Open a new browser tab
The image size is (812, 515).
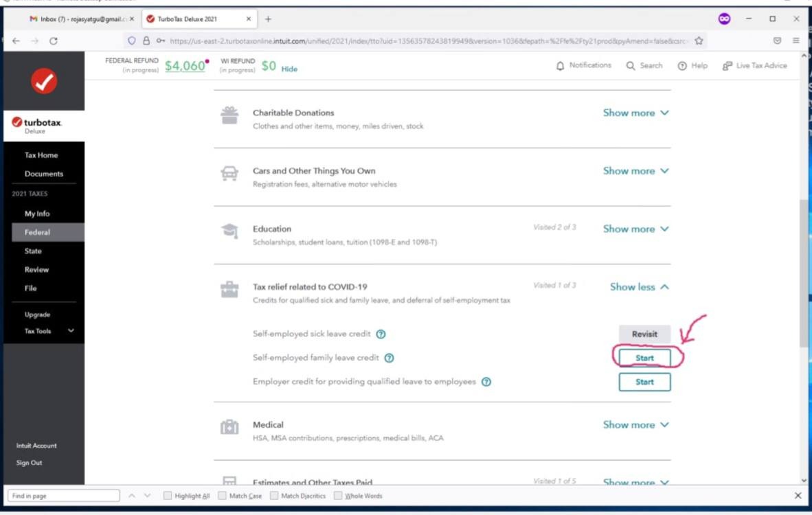(x=268, y=19)
